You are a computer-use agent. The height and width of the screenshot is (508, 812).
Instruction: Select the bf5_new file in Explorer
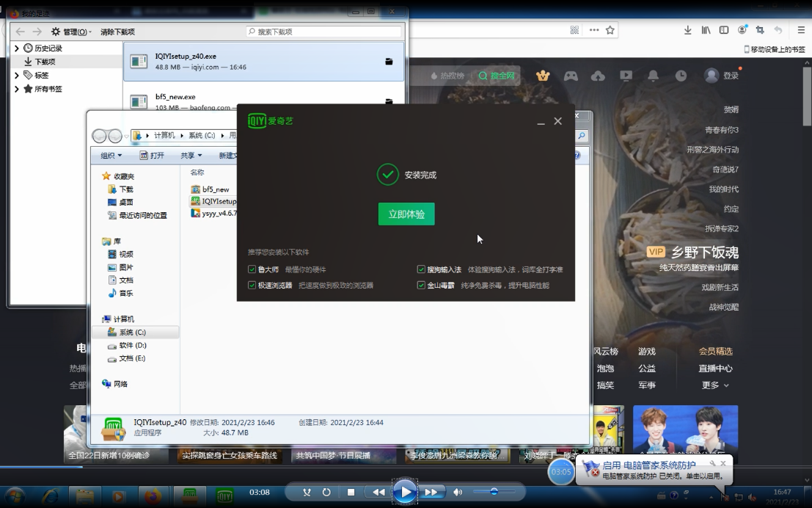click(210, 189)
